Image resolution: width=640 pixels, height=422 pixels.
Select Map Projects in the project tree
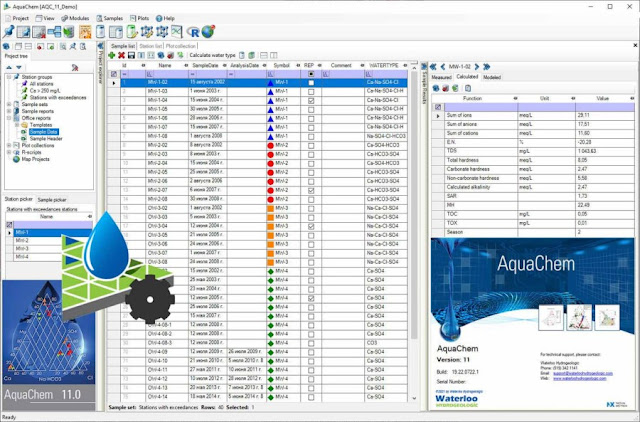tap(35, 159)
